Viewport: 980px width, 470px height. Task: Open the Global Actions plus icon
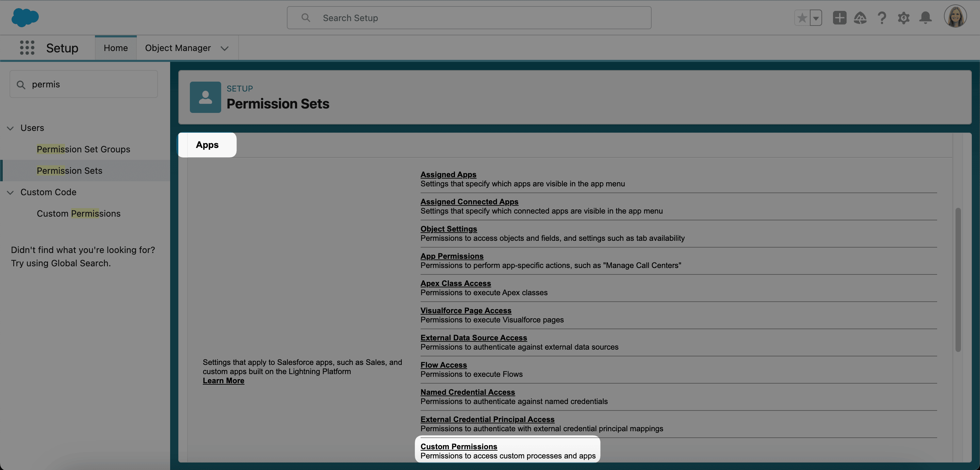[x=839, y=18]
